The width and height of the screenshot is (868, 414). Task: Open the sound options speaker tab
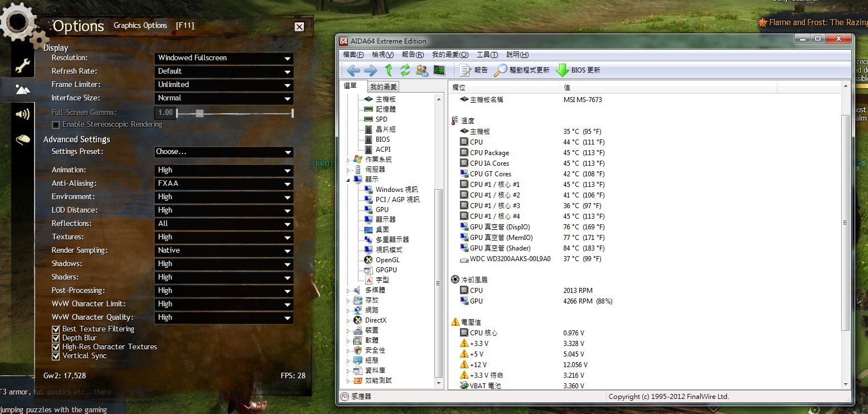click(22, 114)
